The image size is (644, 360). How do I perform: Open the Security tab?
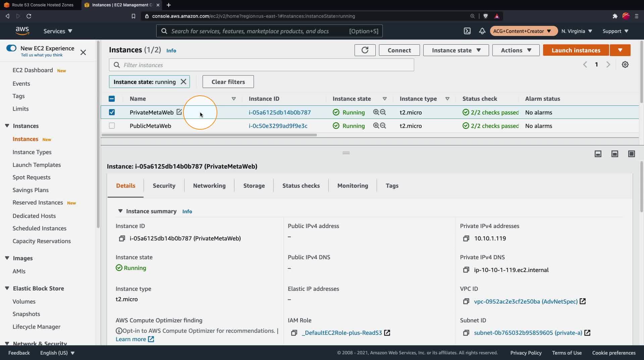(x=164, y=186)
